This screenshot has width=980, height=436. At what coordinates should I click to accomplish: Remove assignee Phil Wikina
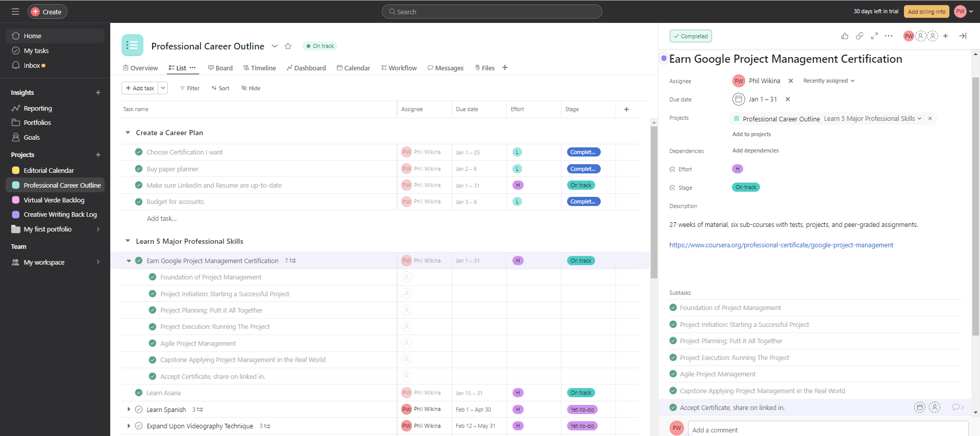click(791, 81)
